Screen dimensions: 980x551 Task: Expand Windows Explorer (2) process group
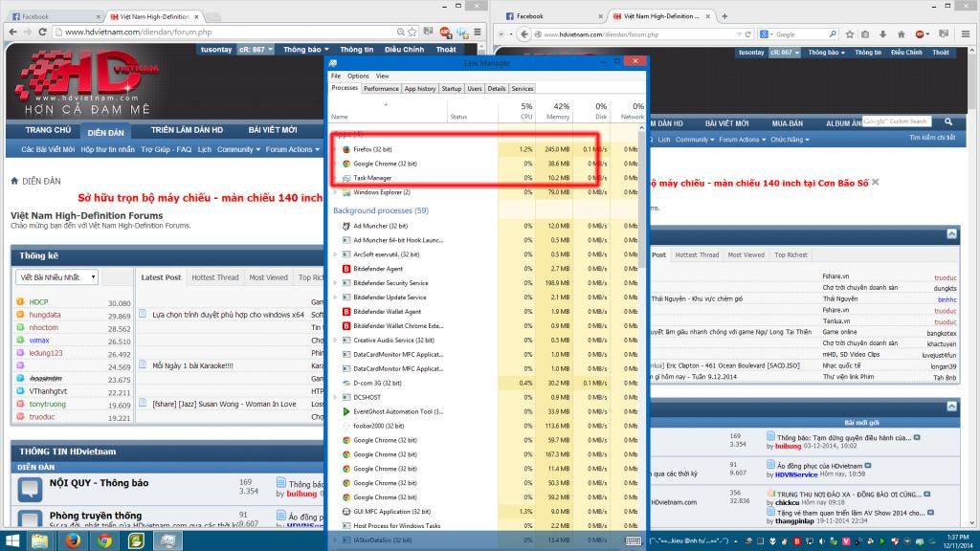336,192
